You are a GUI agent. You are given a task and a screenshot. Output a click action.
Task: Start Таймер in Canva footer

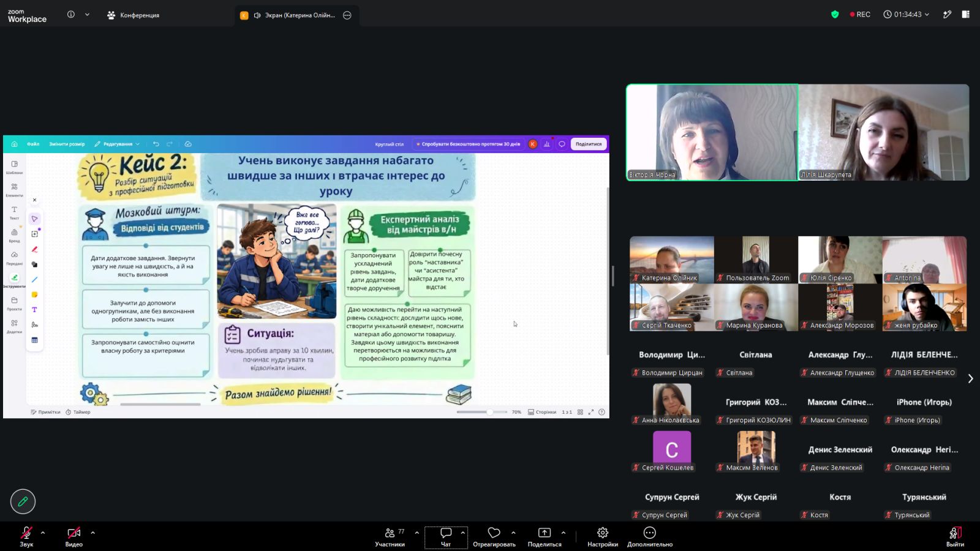78,412
